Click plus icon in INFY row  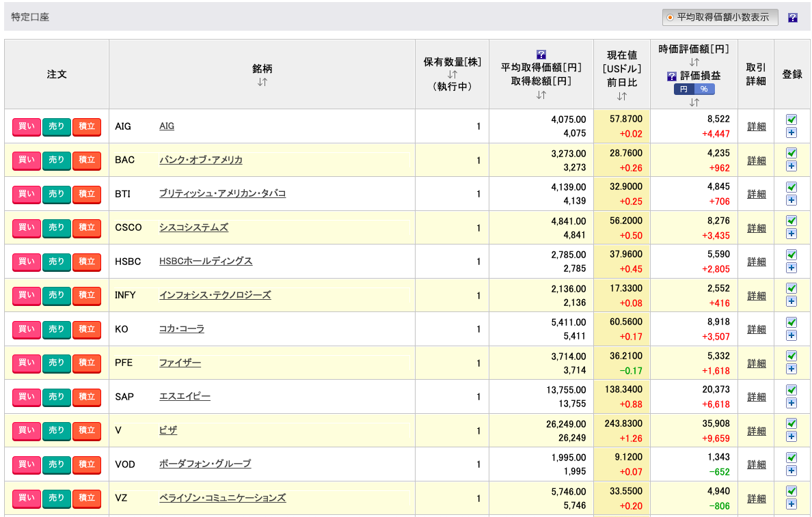[x=791, y=301]
